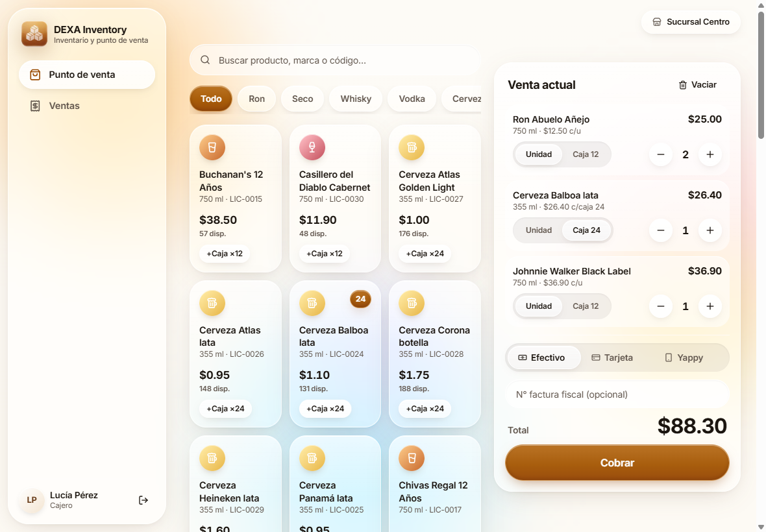Click the logout icon beside Lucía Pérez
The height and width of the screenshot is (532, 766).
pyautogui.click(x=143, y=500)
